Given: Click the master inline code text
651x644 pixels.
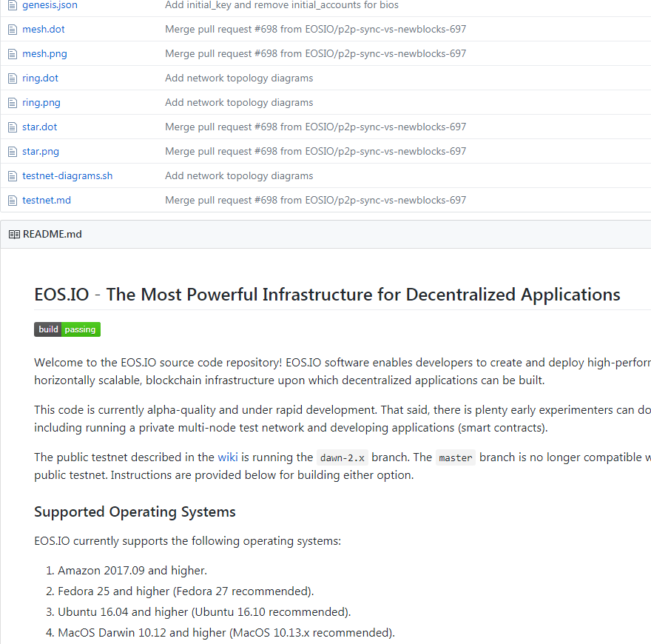Looking at the screenshot, I should (x=456, y=458).
